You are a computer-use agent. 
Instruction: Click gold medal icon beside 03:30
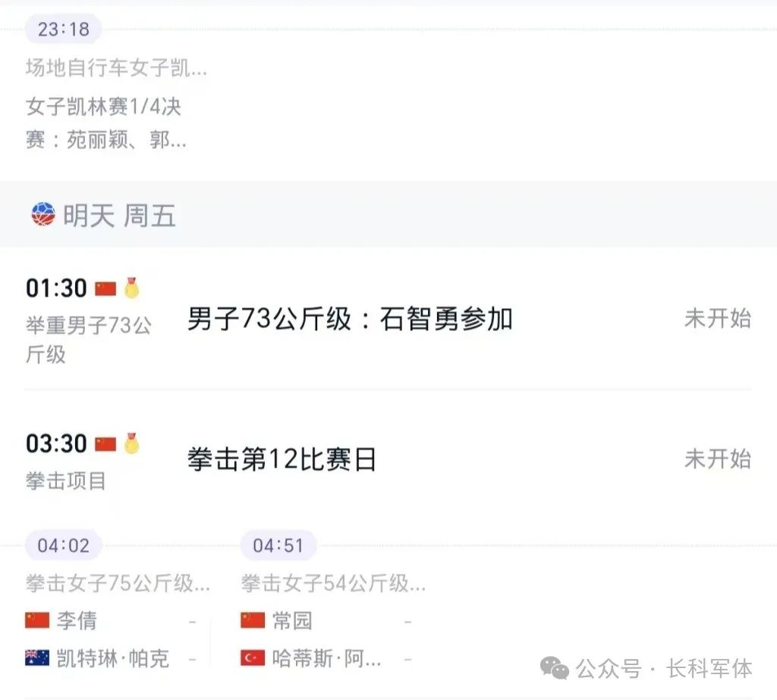[132, 443]
